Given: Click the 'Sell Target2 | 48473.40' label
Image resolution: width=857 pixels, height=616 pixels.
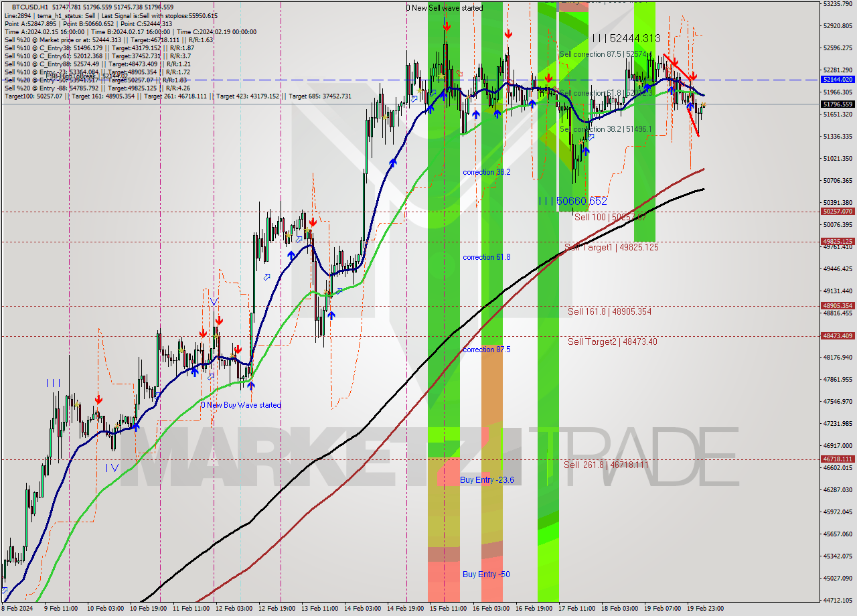Looking at the screenshot, I should (x=613, y=341).
